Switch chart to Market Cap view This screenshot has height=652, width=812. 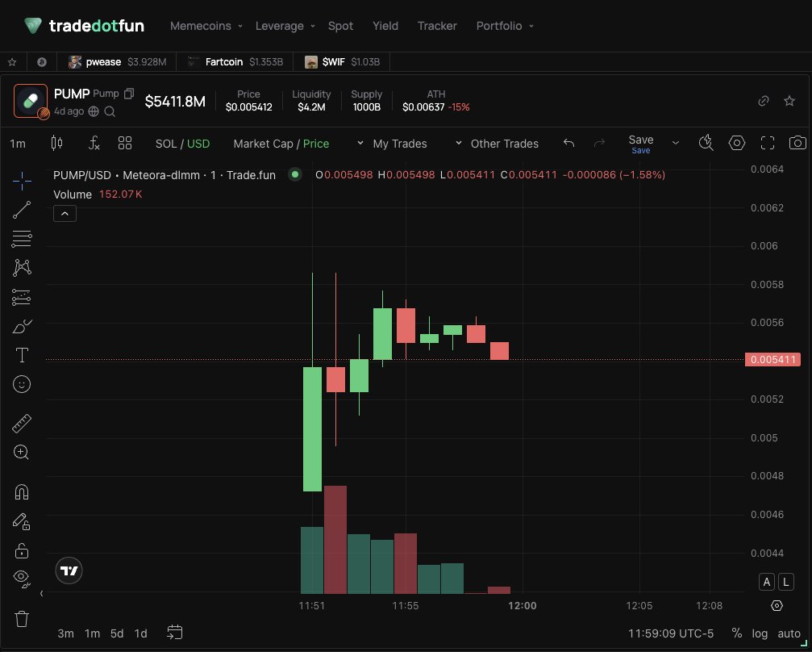(264, 143)
